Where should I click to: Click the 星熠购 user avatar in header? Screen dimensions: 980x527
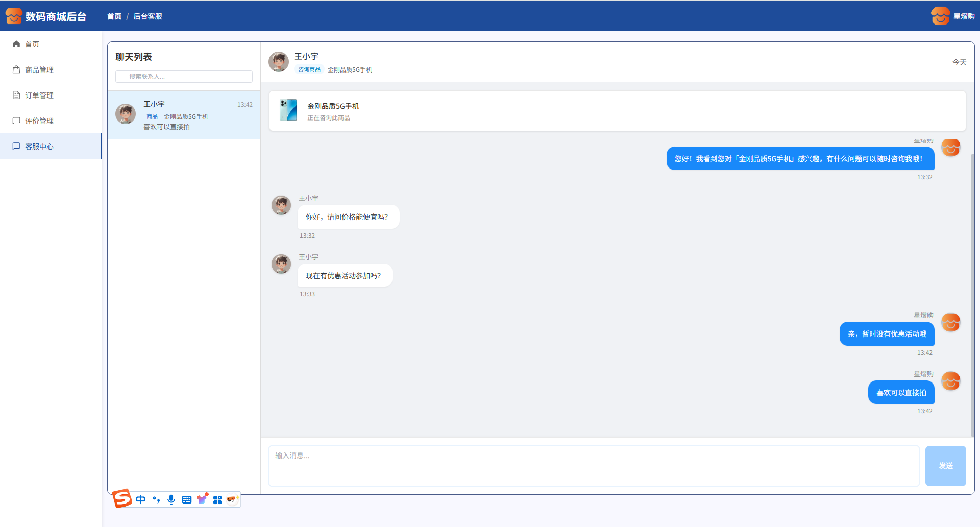tap(940, 16)
